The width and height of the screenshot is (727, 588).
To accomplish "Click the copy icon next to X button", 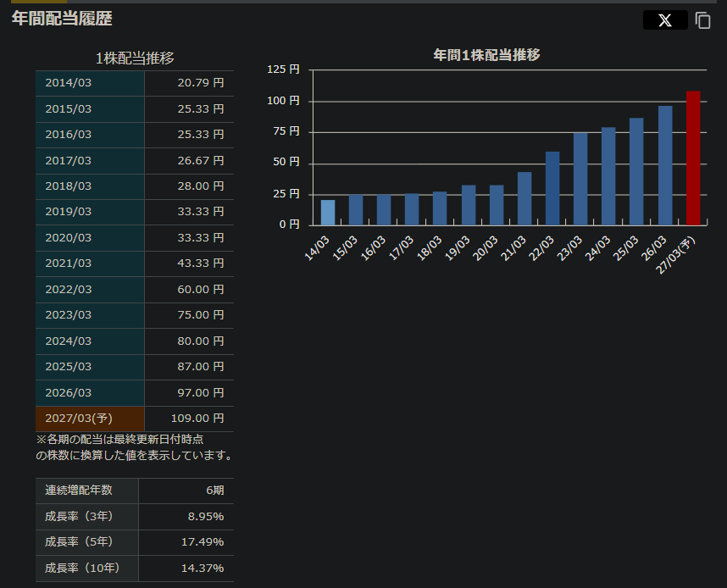I will pos(703,20).
